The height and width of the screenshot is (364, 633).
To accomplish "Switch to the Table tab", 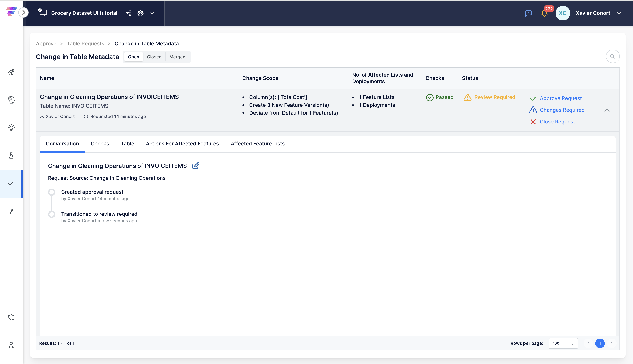I will [x=127, y=144].
